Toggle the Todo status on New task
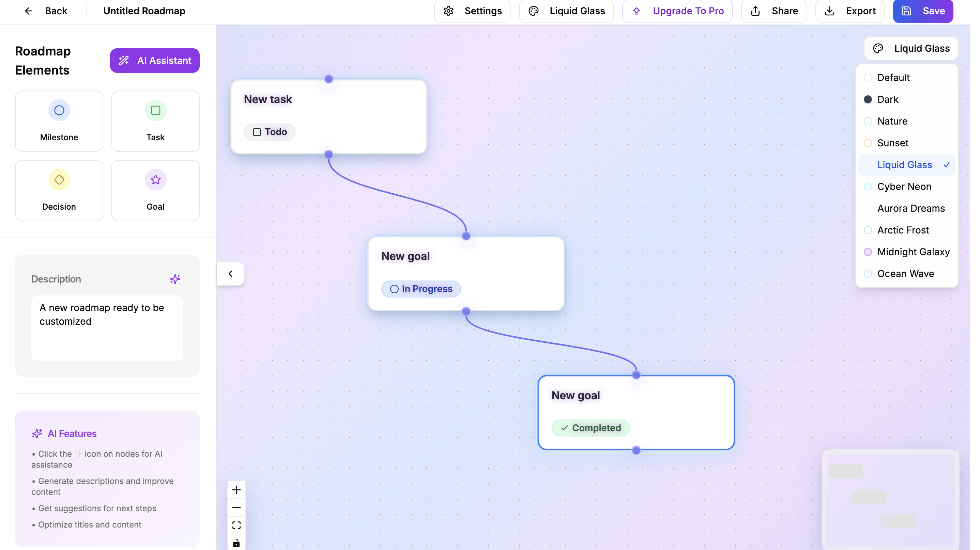The width and height of the screenshot is (980, 550). click(269, 132)
